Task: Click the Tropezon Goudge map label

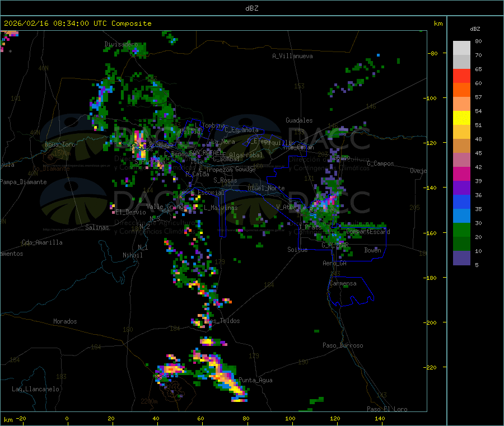Action: point(231,169)
